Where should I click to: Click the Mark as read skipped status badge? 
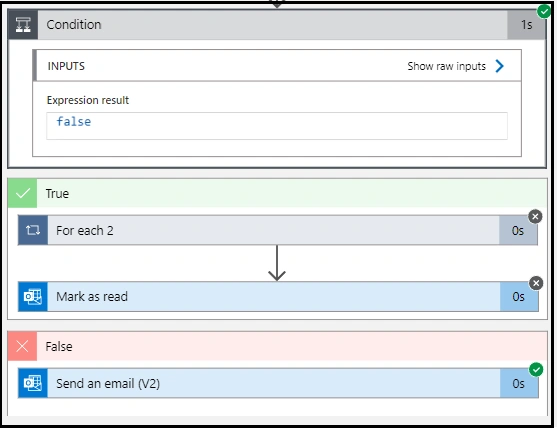click(536, 283)
